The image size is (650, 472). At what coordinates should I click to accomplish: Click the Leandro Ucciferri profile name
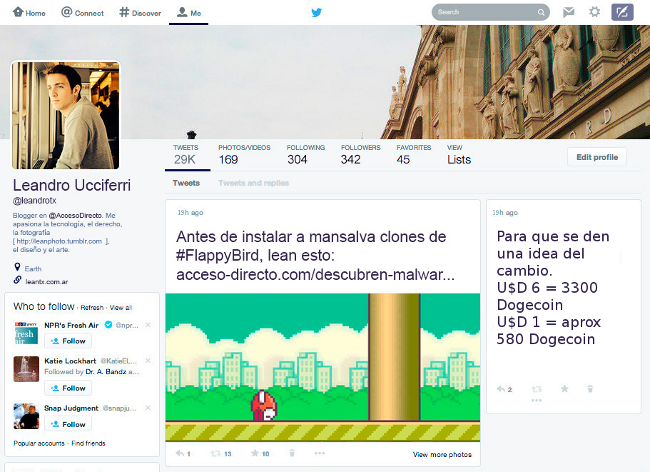click(72, 185)
